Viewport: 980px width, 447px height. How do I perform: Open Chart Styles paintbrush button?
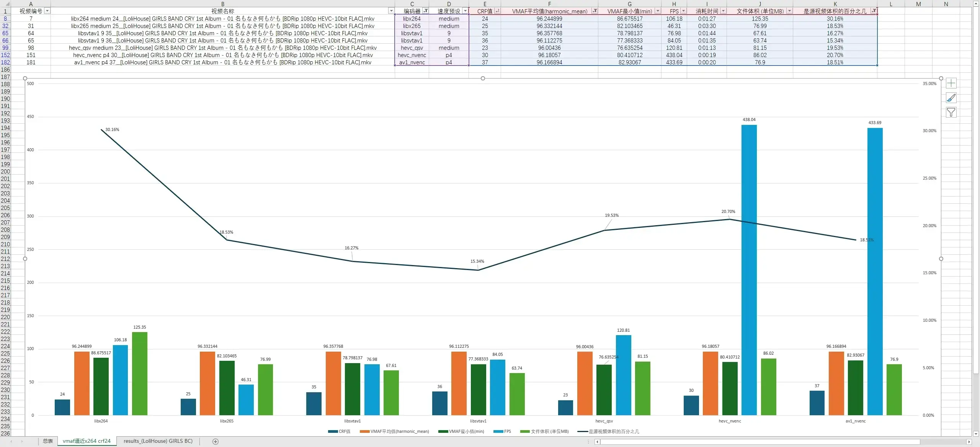pyautogui.click(x=951, y=98)
